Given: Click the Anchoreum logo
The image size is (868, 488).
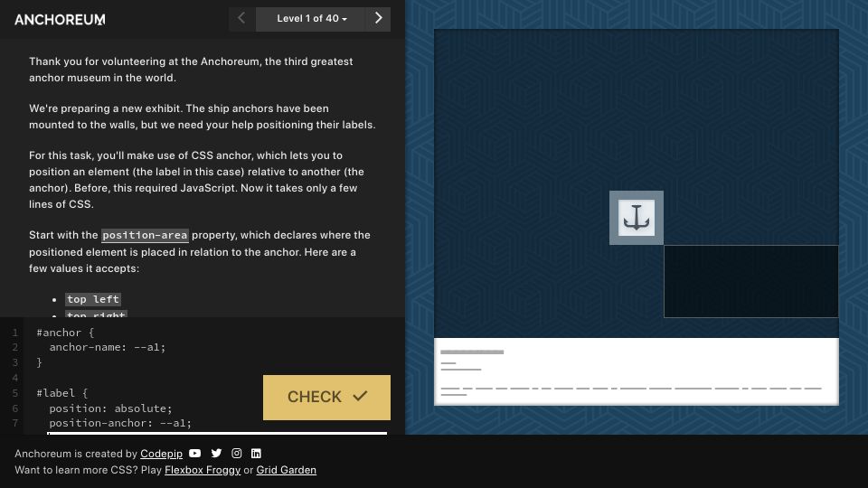Looking at the screenshot, I should point(60,20).
